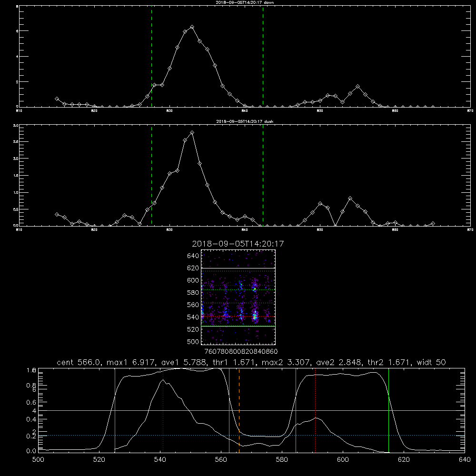Click the '1.5' y-axis label of the dusk plot
This screenshot has width=476, height=476.
coord(16,176)
